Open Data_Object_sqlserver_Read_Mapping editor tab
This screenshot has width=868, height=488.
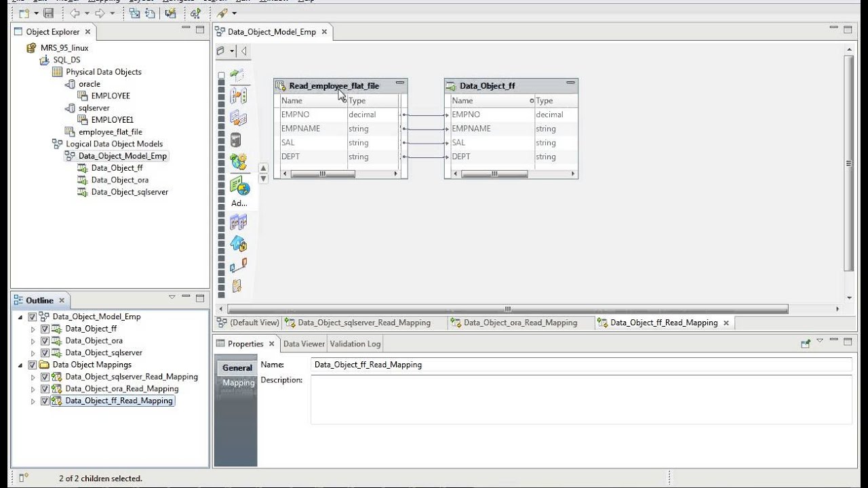click(x=365, y=323)
